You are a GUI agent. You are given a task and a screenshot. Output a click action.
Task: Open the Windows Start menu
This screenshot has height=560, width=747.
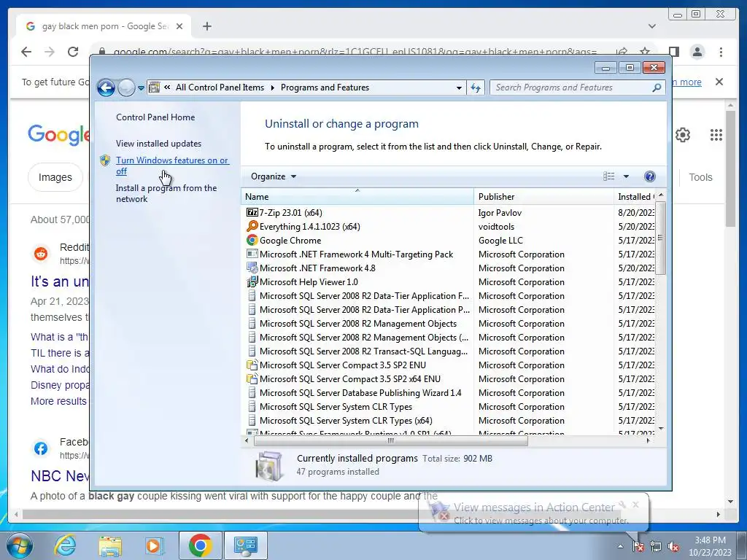tap(20, 545)
